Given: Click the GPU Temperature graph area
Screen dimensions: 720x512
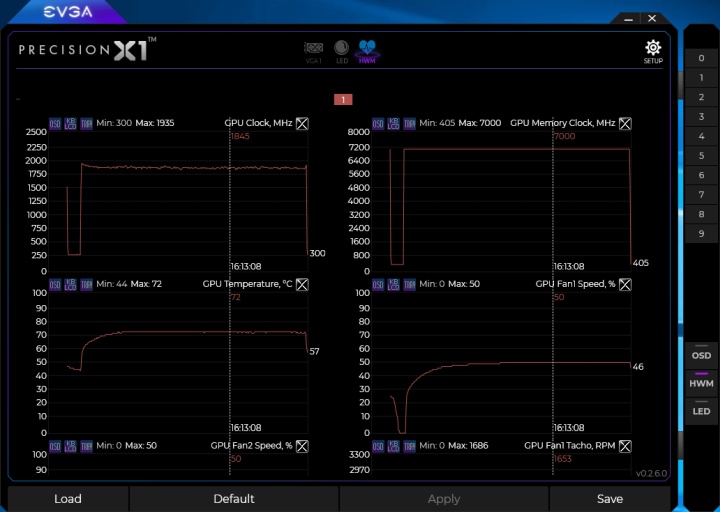Looking at the screenshot, I should 178,363.
